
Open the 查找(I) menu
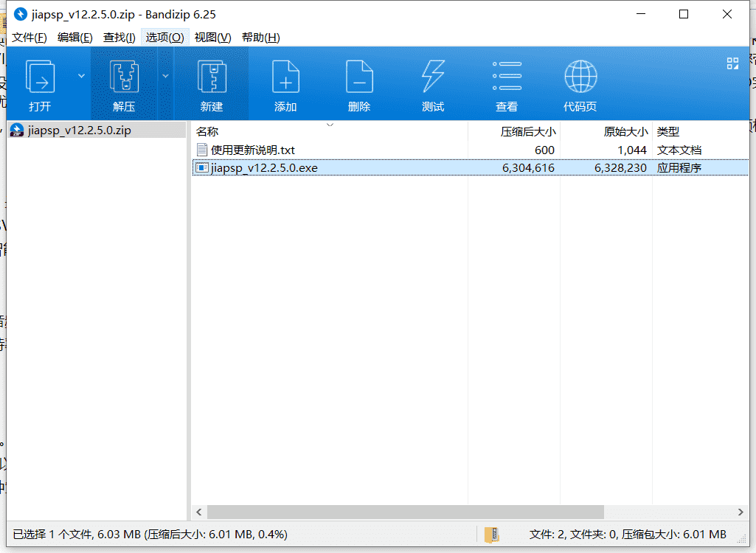(119, 38)
